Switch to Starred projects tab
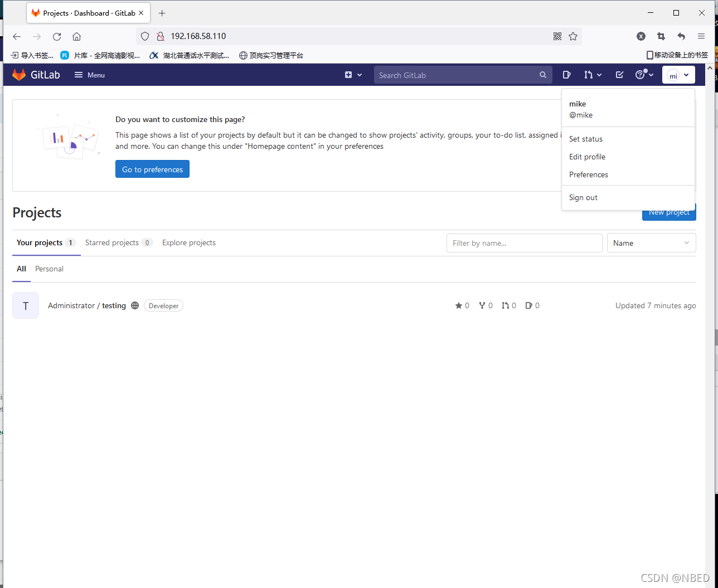718x588 pixels. tap(119, 242)
